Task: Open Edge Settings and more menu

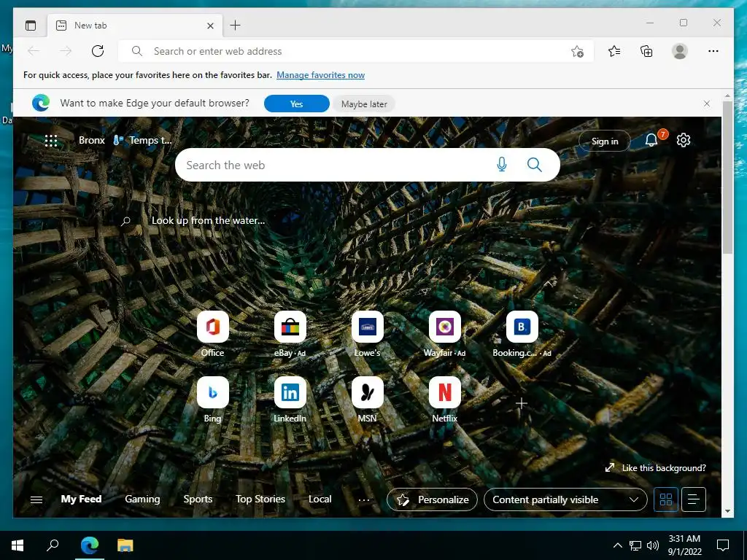Action: [x=713, y=51]
